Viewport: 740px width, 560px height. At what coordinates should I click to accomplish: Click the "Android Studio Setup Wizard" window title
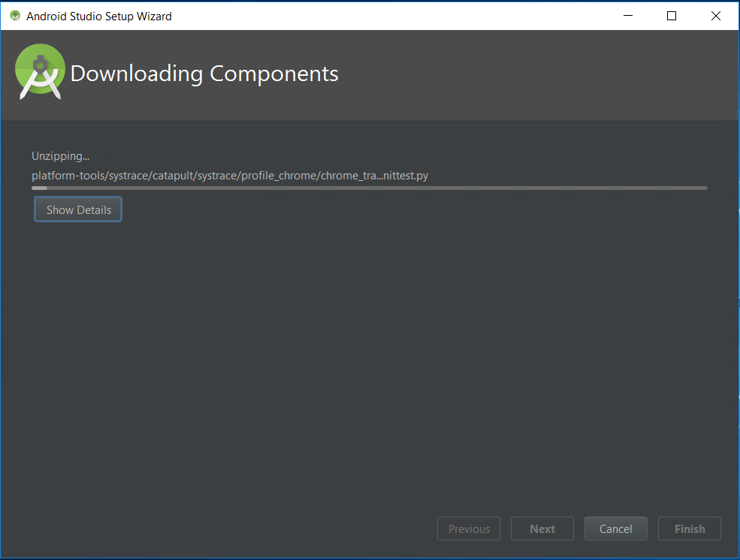pos(98,16)
